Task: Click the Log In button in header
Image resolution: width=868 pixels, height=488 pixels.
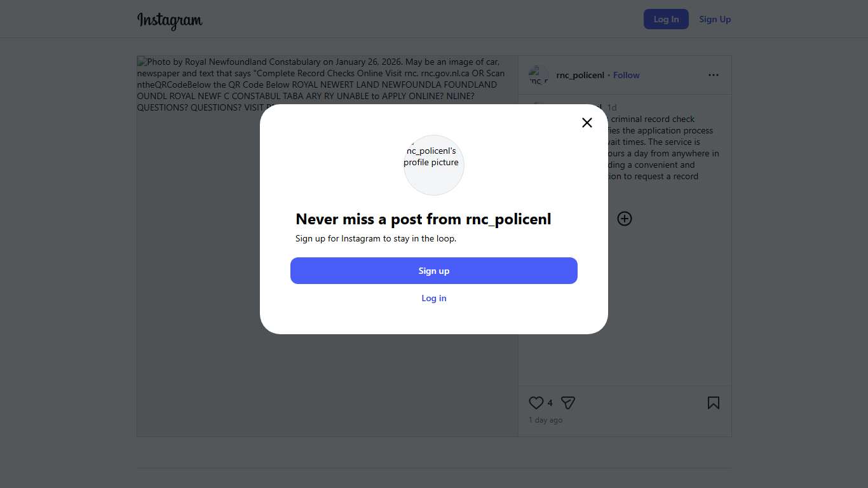Action: tap(666, 19)
